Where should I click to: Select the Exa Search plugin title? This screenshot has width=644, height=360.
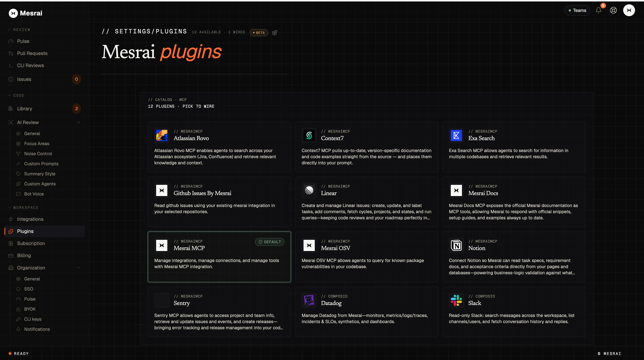click(482, 138)
